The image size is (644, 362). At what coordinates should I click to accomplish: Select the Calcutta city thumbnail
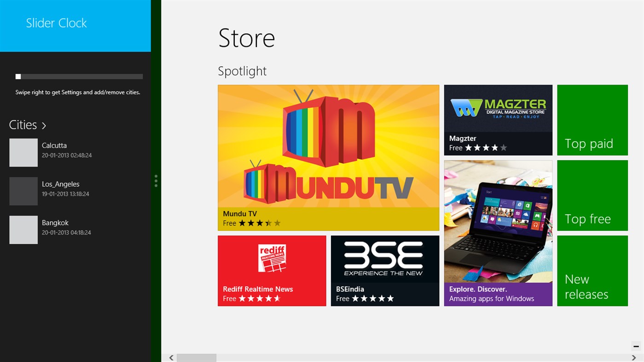pos(23,153)
